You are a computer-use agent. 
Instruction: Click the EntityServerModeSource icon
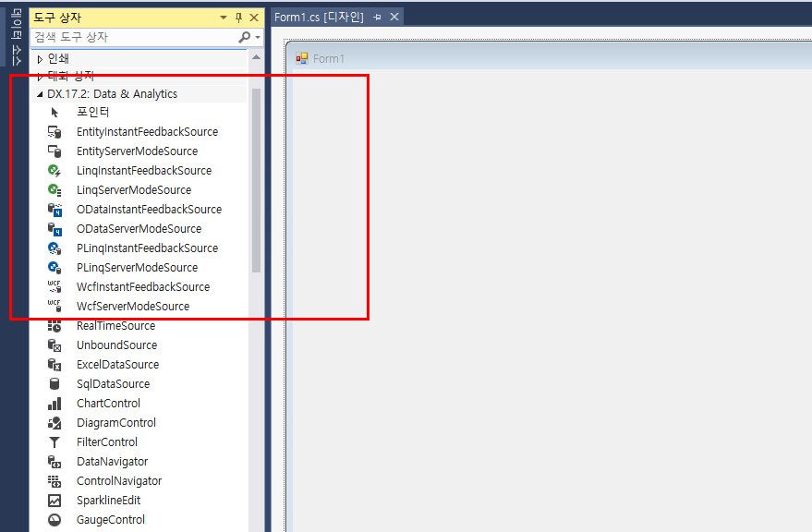coord(55,151)
